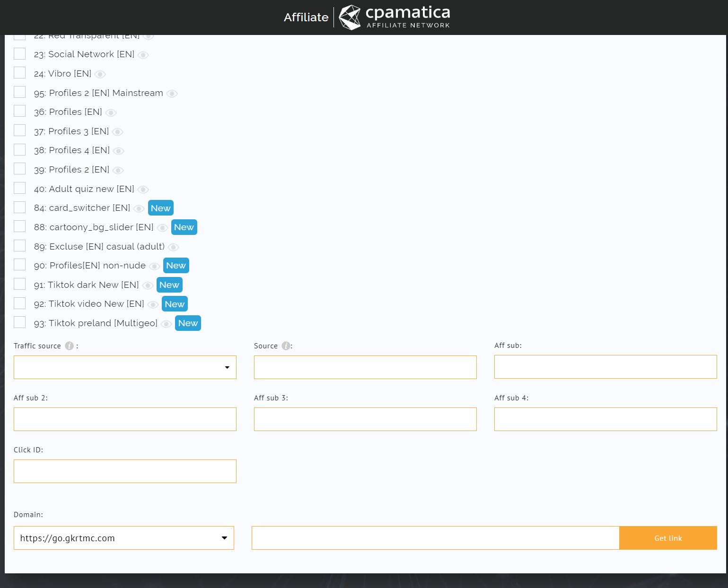Screen dimensions: 728x588
Task: Enable the Profiles 4 [EN] checkbox
Action: click(19, 149)
